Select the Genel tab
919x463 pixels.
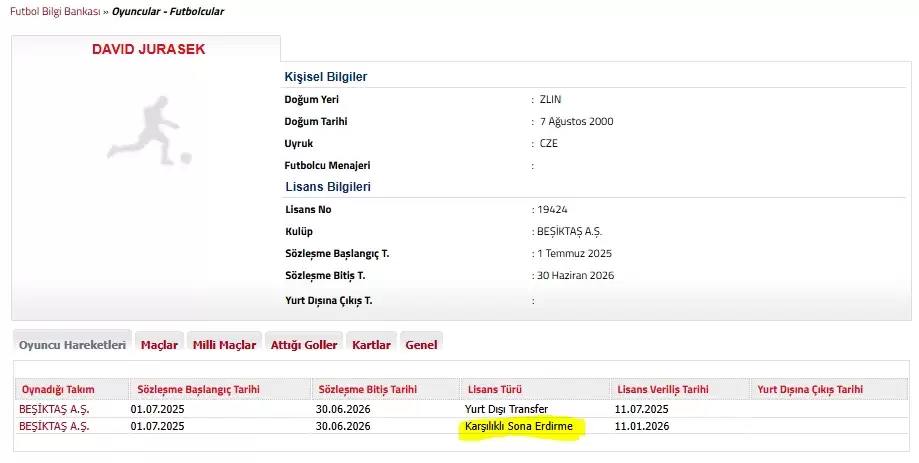(421, 345)
